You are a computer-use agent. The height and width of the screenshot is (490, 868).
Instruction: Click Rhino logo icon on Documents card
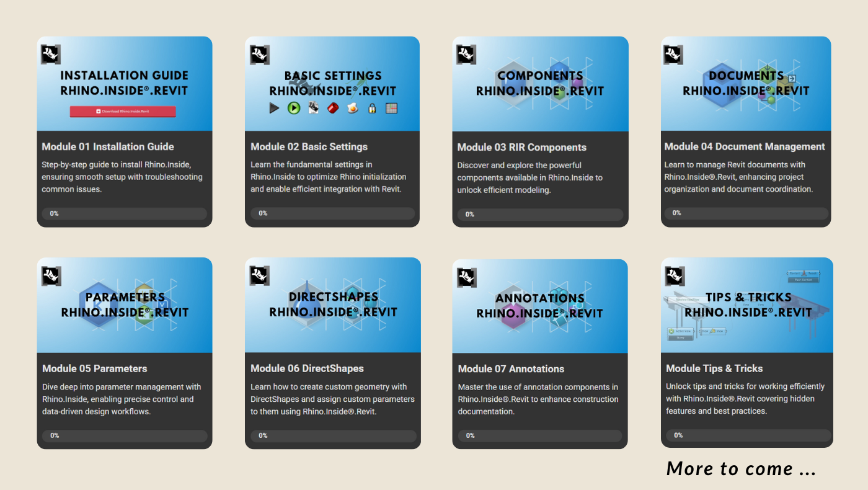click(x=674, y=55)
